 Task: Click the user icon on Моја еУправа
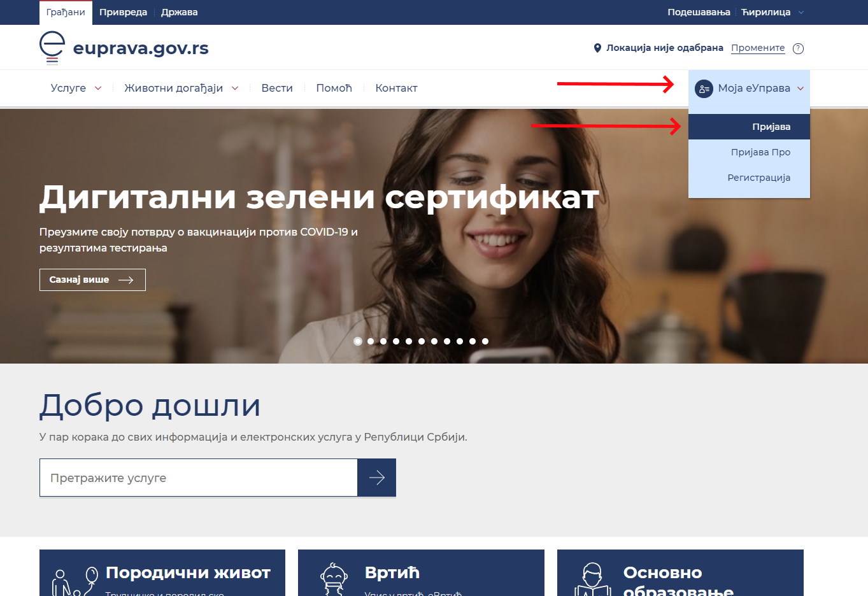(x=704, y=89)
